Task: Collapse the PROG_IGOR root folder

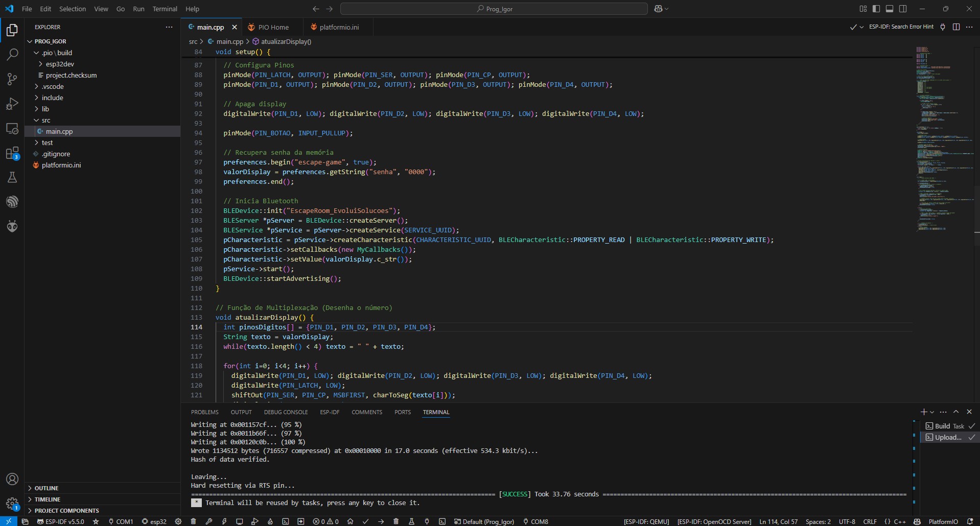Action: click(102, 41)
